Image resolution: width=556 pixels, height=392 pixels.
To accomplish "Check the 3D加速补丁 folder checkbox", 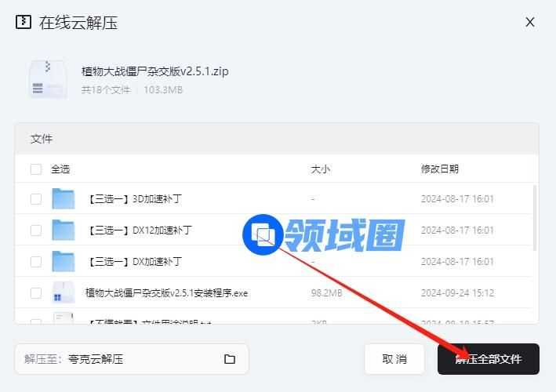I will (36, 199).
